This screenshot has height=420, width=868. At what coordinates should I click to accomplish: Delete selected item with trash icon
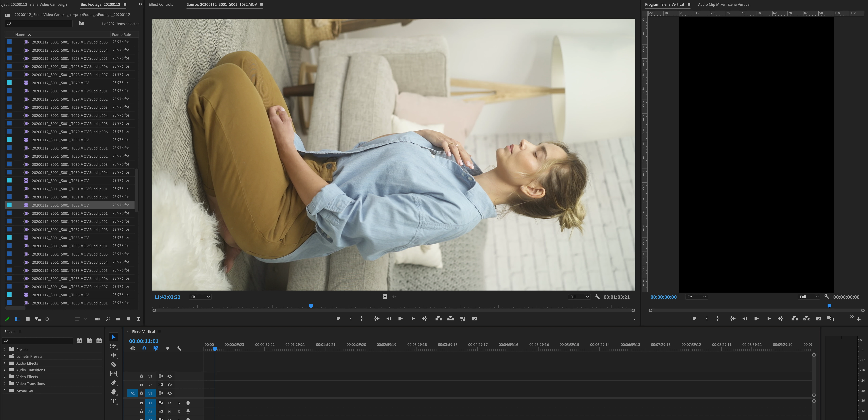click(138, 319)
